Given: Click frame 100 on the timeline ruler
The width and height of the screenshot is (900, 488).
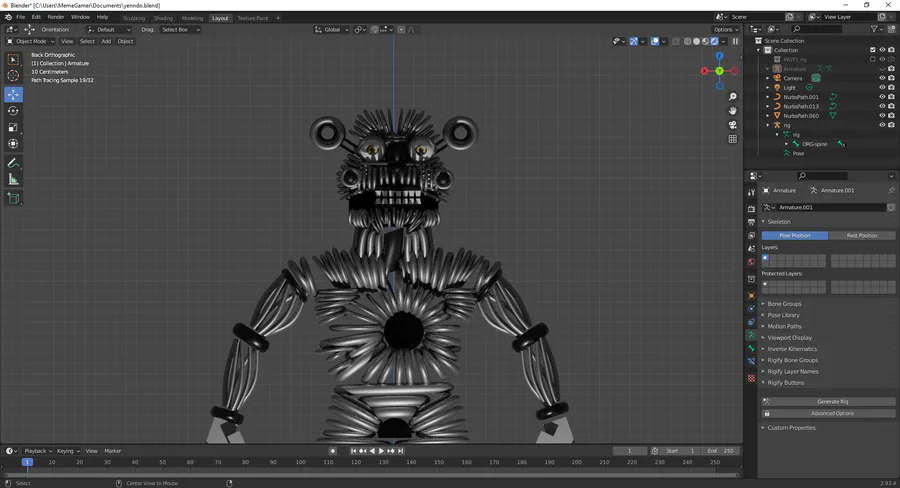Looking at the screenshot, I should click(x=300, y=462).
